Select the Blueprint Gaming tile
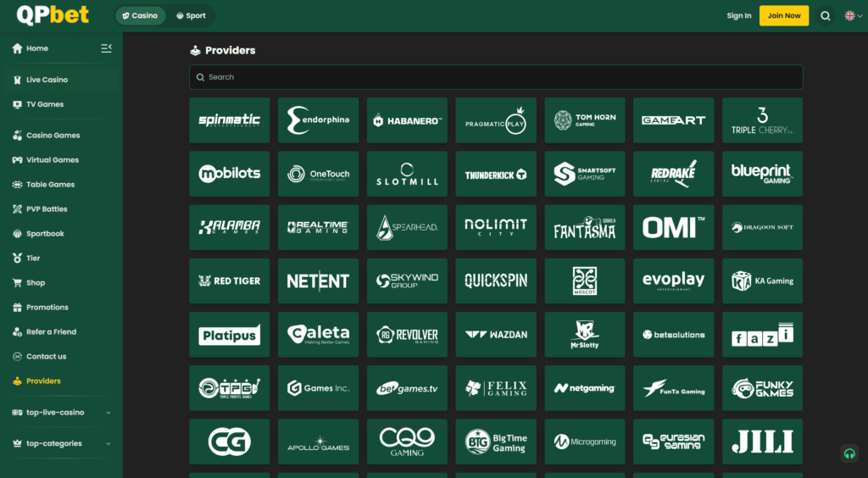The image size is (868, 478). [x=763, y=174]
